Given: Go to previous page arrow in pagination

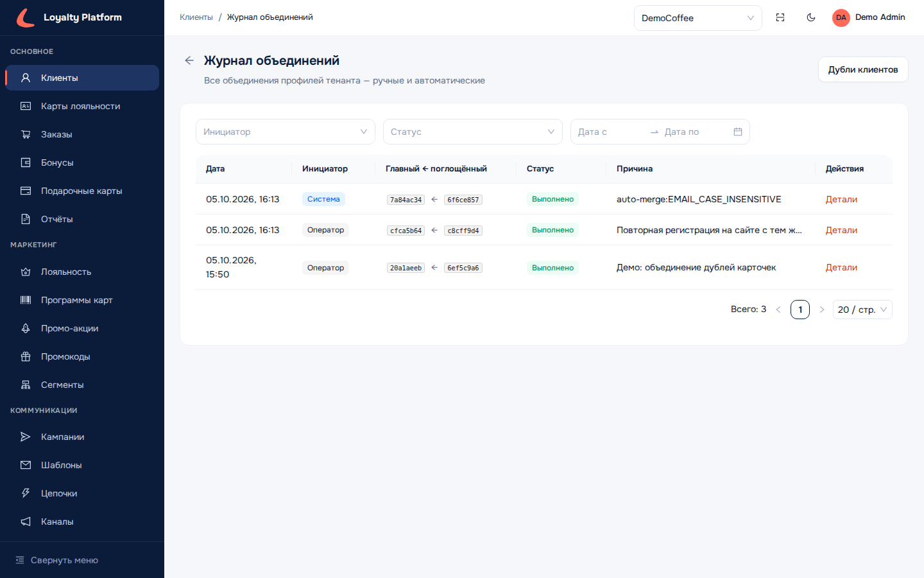Looking at the screenshot, I should pos(778,310).
